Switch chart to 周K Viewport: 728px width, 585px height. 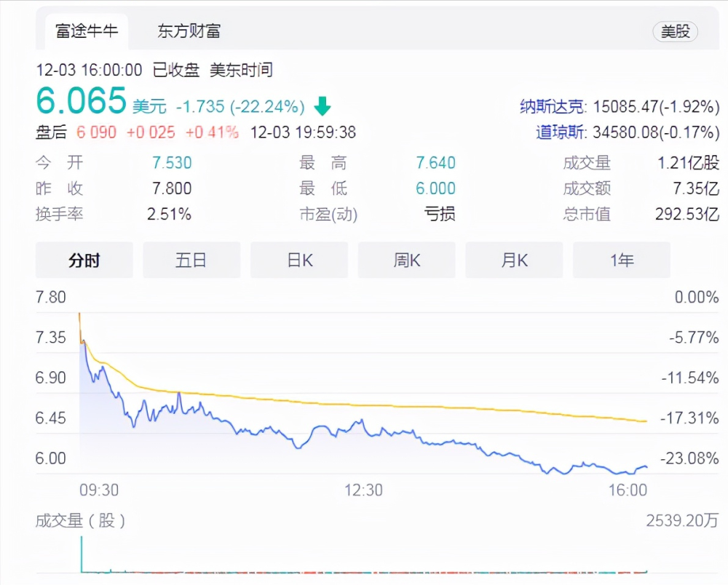[407, 260]
